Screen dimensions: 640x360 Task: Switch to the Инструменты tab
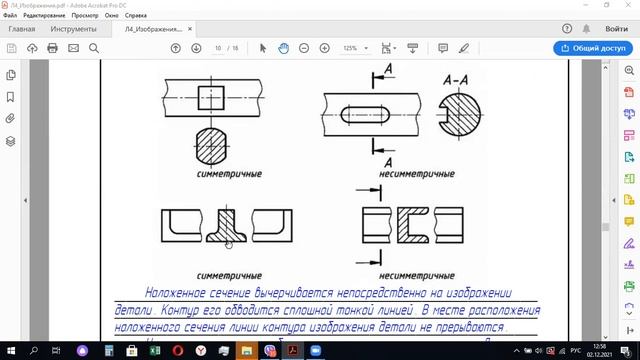tap(73, 29)
